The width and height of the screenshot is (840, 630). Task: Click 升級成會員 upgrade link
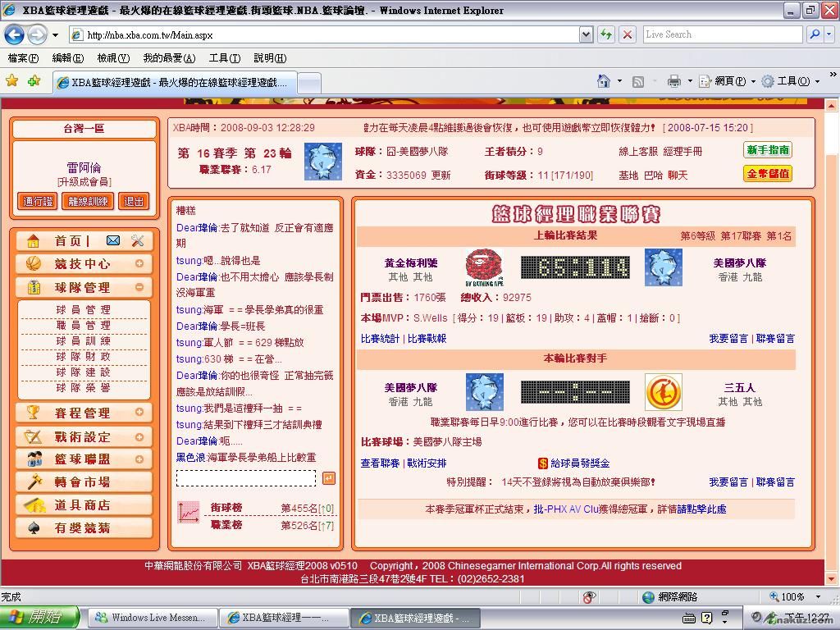[84, 182]
